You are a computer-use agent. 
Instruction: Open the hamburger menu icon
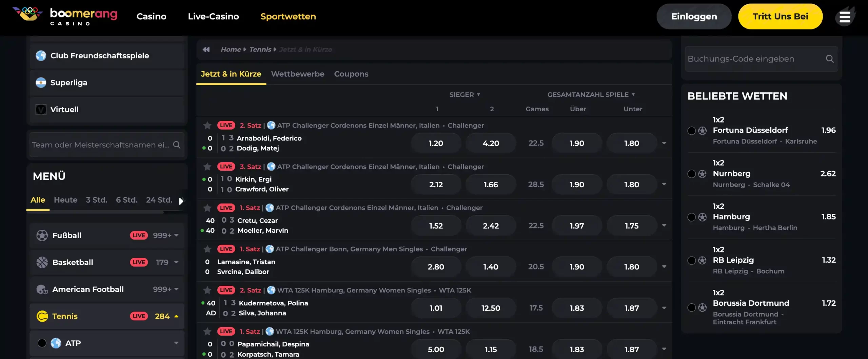tap(845, 17)
